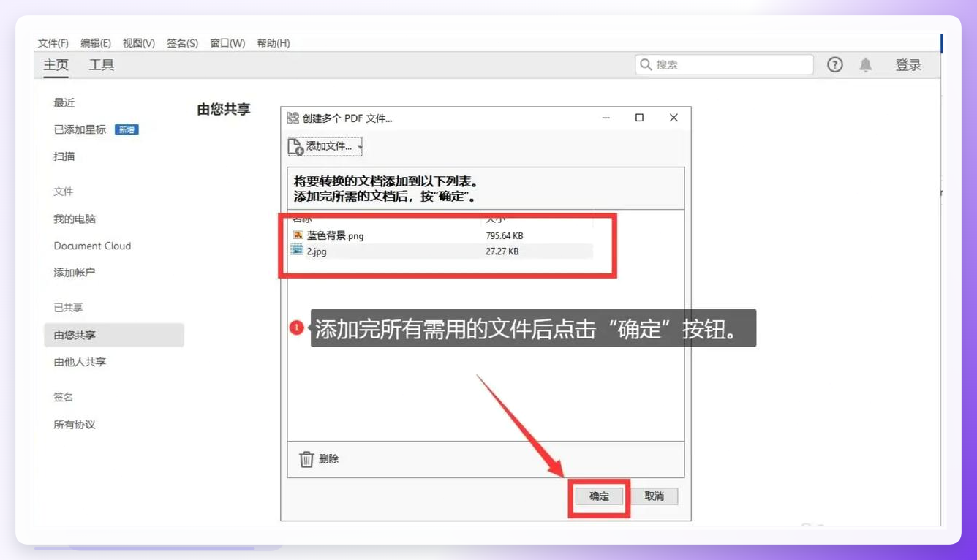Maximize the 创建多个 PDF 文件 dialog
Screen dimensions: 977x560
pyautogui.click(x=639, y=118)
